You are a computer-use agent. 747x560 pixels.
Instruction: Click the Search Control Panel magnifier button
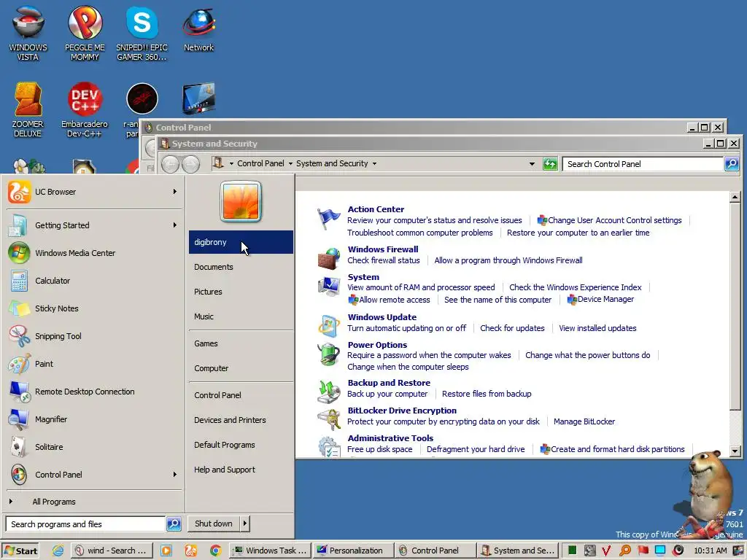pyautogui.click(x=732, y=164)
